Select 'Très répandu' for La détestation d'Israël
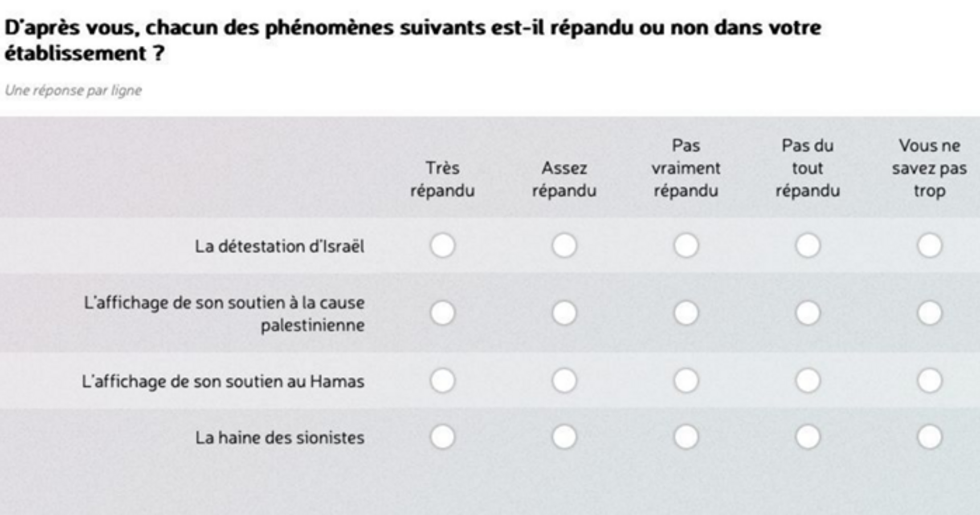This screenshot has height=515, width=980. 442,246
